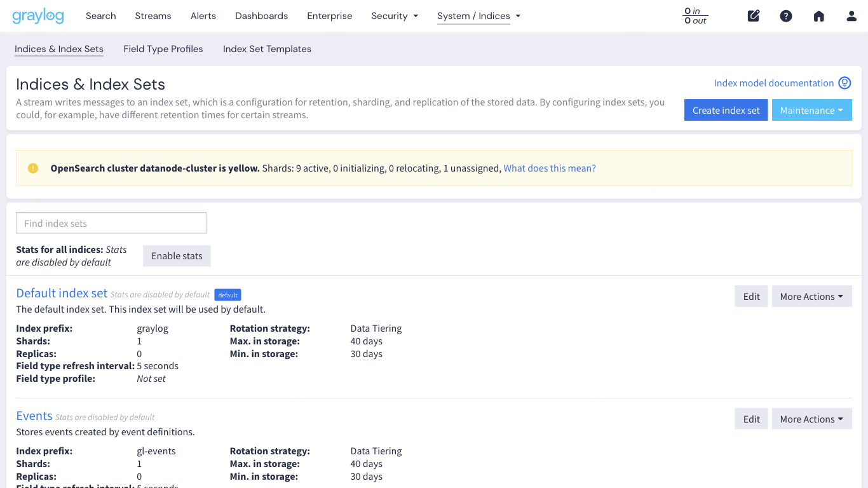Click the home icon
This screenshot has width=868, height=488.
click(818, 16)
